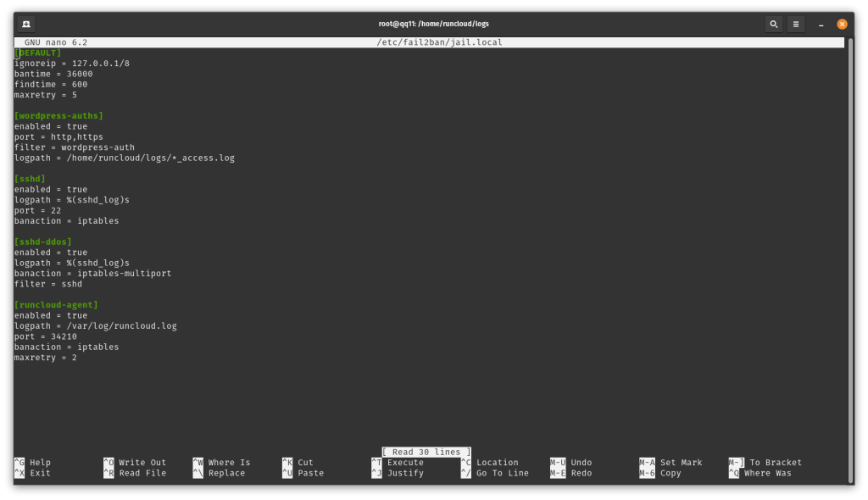
Task: Close the terminal with the orange button
Action: coord(842,24)
